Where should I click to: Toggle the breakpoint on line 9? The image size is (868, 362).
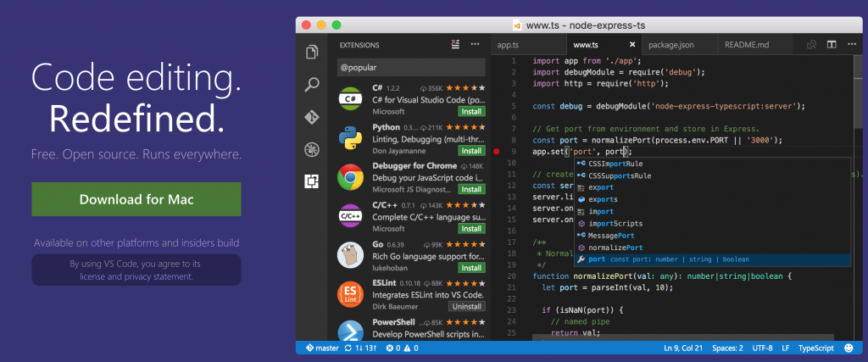click(x=496, y=151)
